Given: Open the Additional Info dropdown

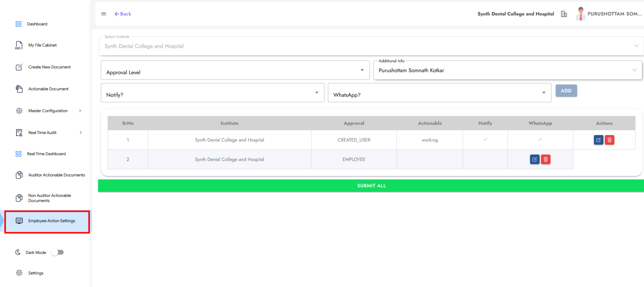Looking at the screenshot, I should [508, 70].
